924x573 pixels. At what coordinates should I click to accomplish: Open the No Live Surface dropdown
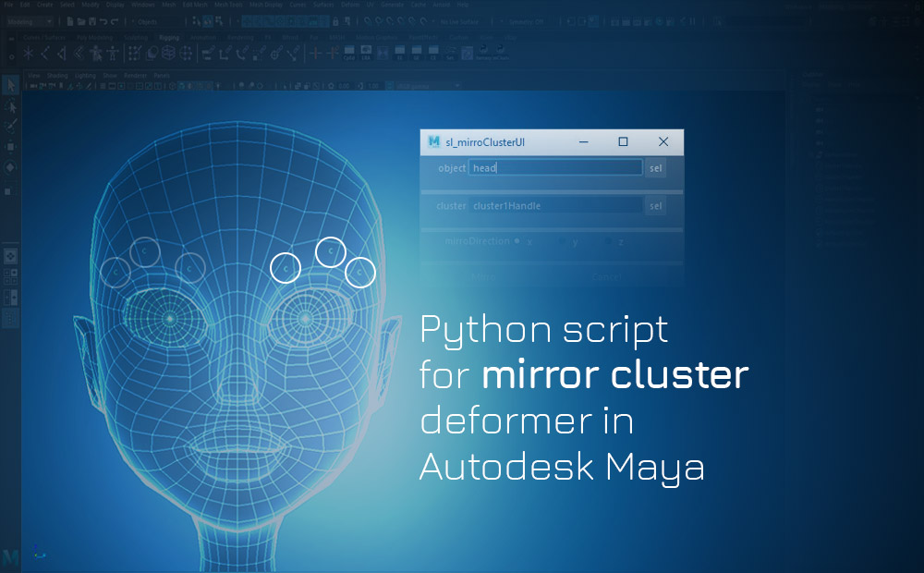click(457, 21)
